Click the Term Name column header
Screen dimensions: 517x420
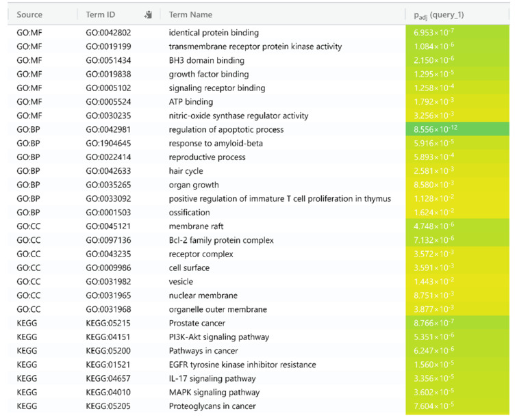pos(190,14)
